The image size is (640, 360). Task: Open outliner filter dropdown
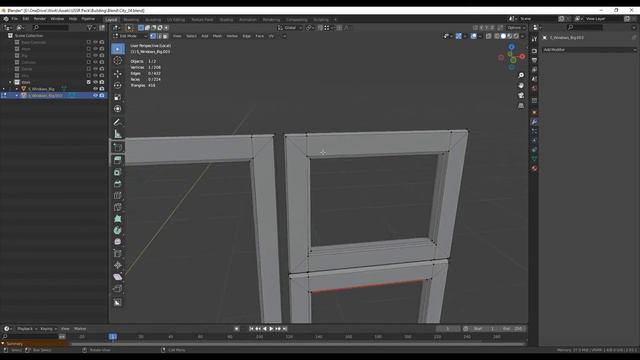tap(91, 28)
